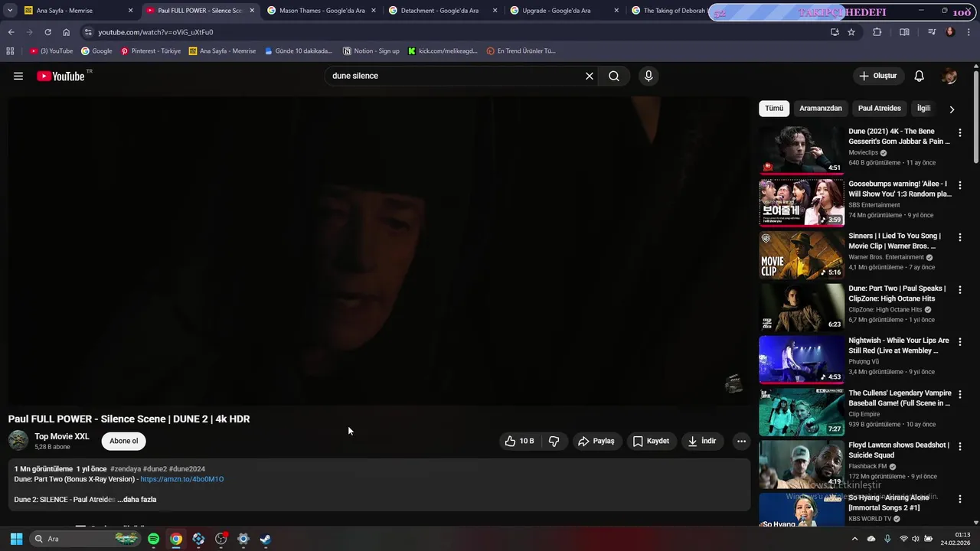Select the 'Tümü' filter chip
Screen dimensions: 980x551
coord(774,108)
